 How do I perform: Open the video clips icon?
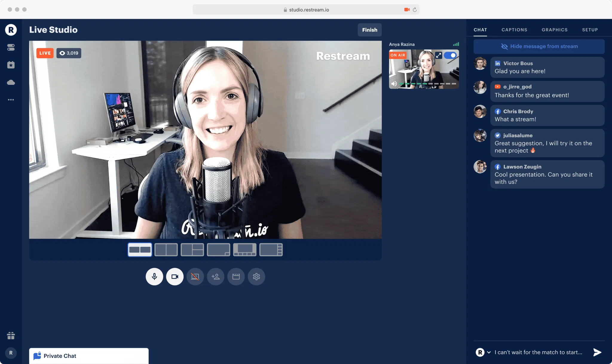point(236,277)
